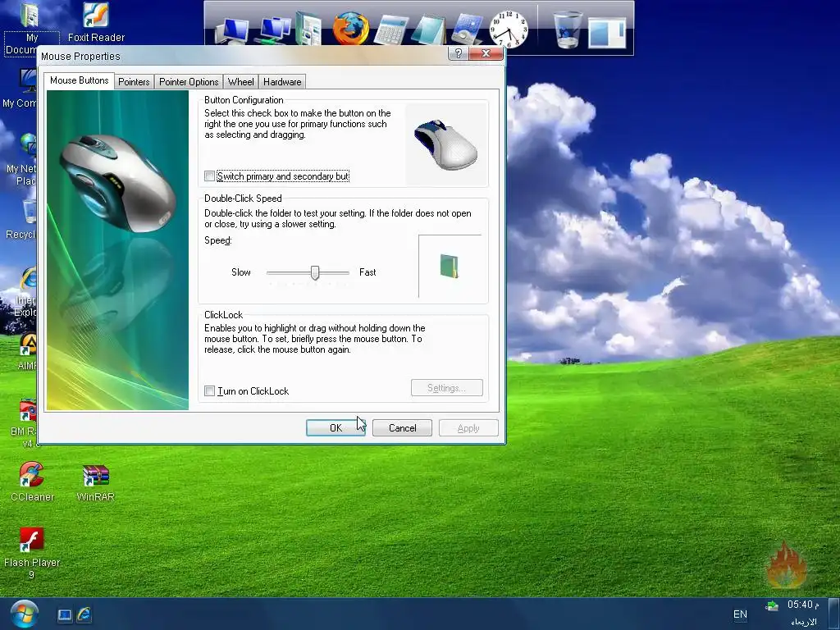Switch to the Wheel tab
This screenshot has width=840, height=630.
(x=240, y=82)
